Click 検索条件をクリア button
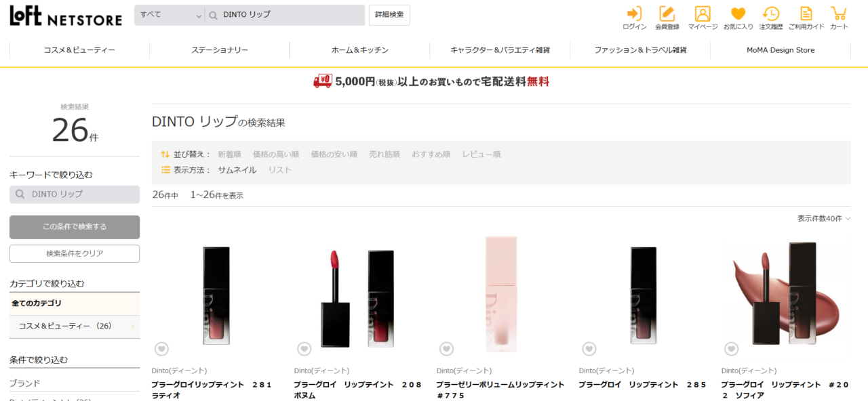The image size is (868, 401). pos(75,253)
